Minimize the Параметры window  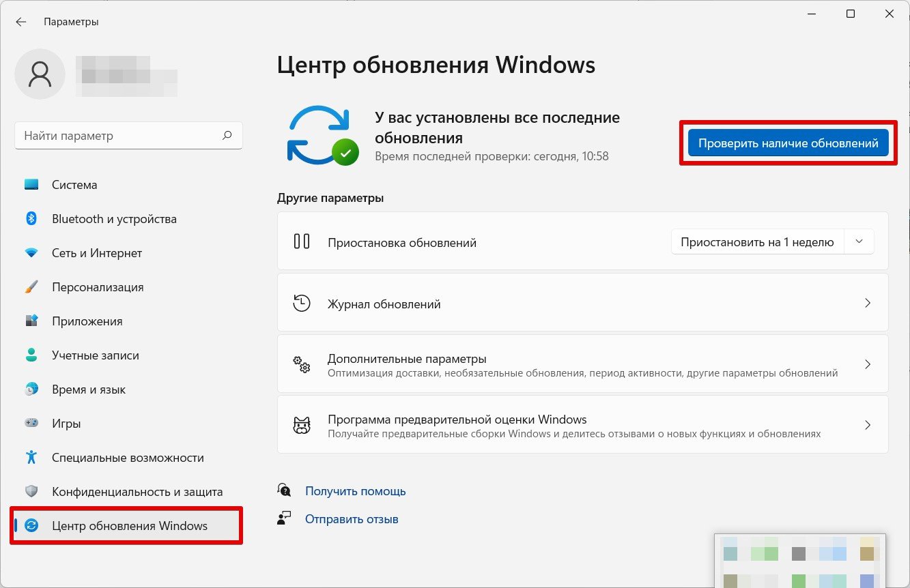pos(811,14)
